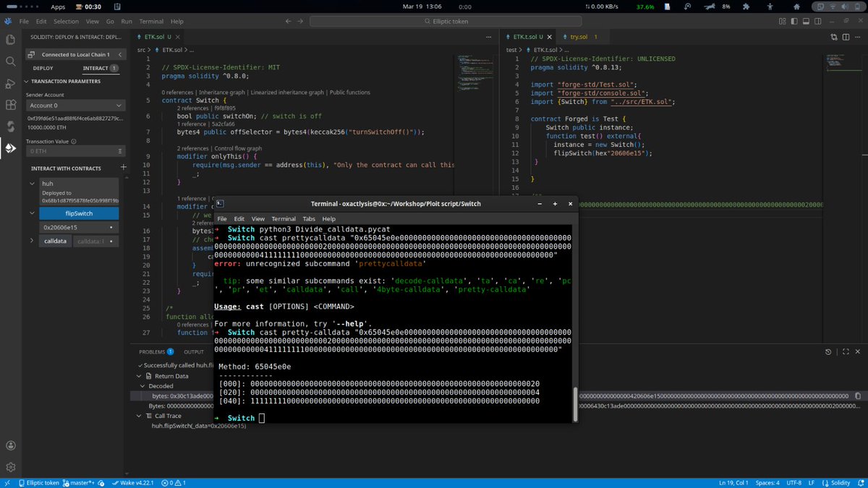Add contract with the plus icon
This screenshot has height=488, width=868.
[x=123, y=168]
